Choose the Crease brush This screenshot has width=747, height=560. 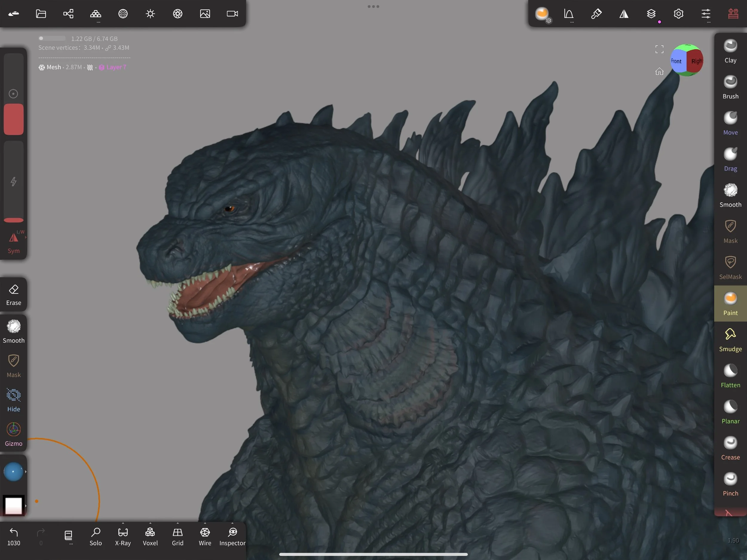(730, 448)
